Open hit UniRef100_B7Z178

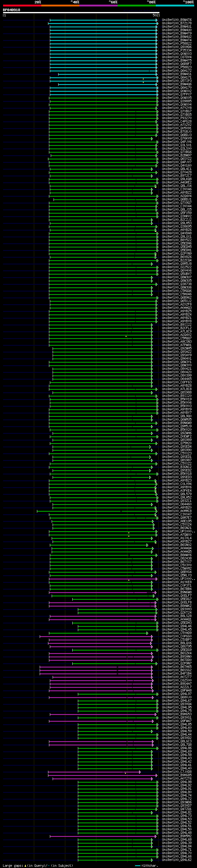(176, 23)
